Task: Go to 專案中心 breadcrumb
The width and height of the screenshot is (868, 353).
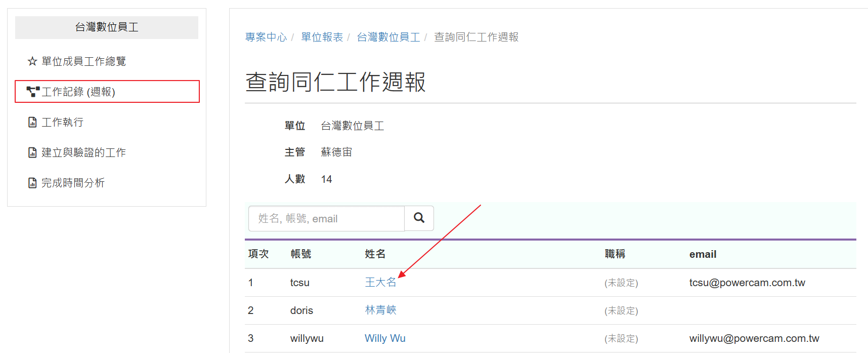Action: [x=266, y=37]
